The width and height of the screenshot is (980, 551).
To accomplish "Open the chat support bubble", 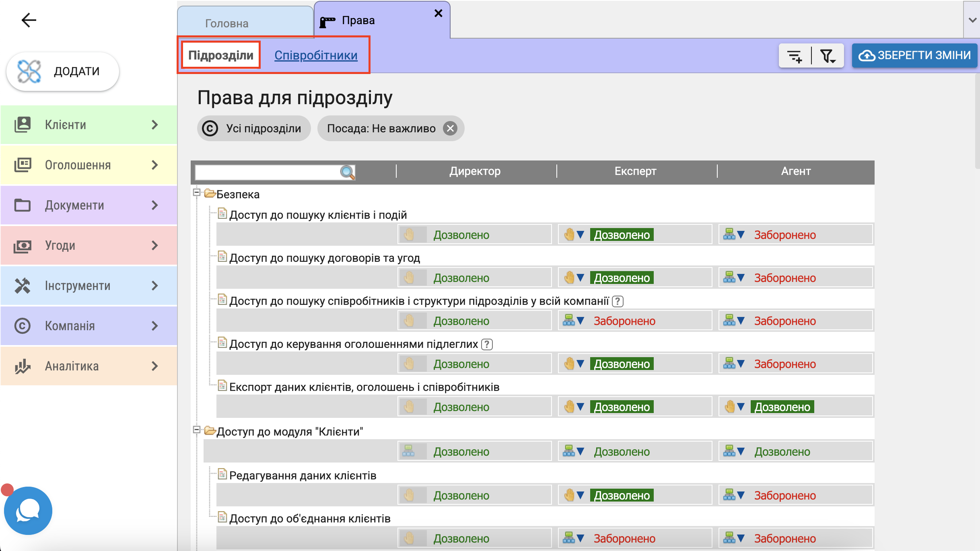I will [28, 510].
